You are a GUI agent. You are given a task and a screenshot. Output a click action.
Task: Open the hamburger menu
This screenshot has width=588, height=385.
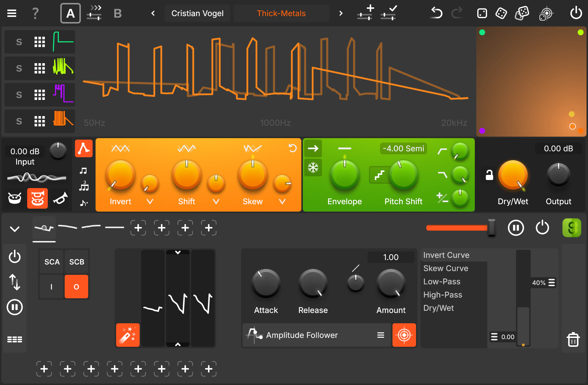pyautogui.click(x=11, y=13)
